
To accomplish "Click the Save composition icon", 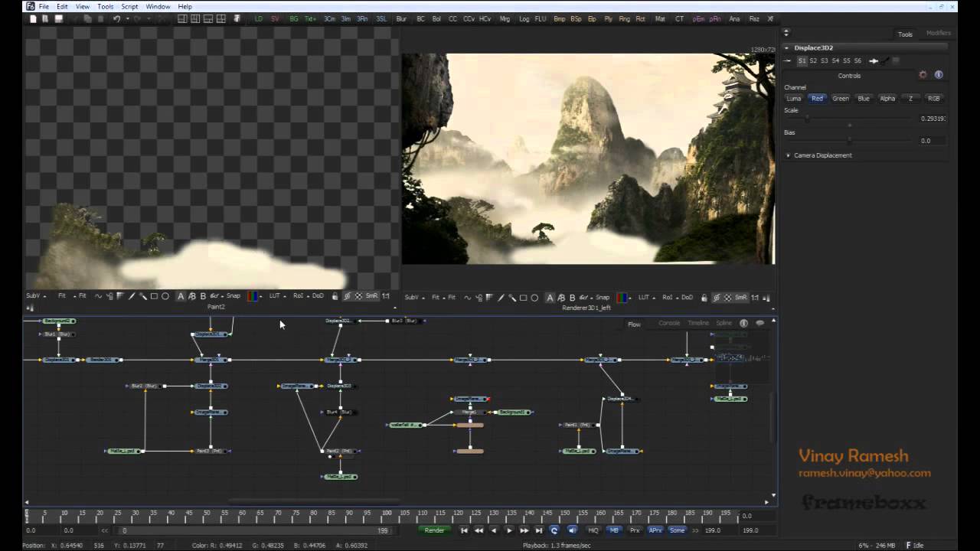I will point(58,18).
